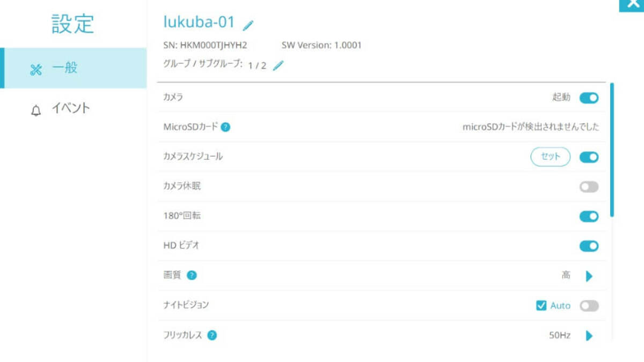Click the pencil icon next to lukuba-01

248,25
